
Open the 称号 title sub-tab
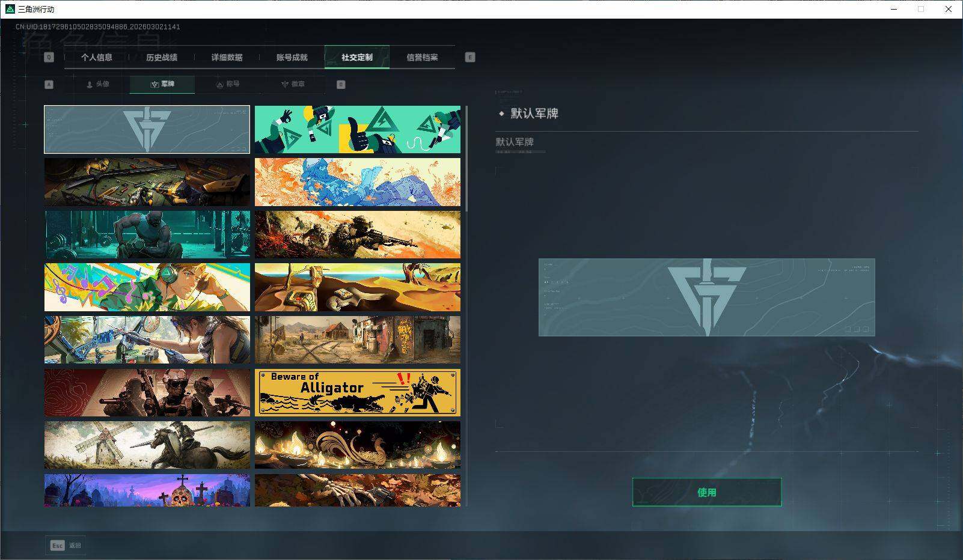[227, 84]
